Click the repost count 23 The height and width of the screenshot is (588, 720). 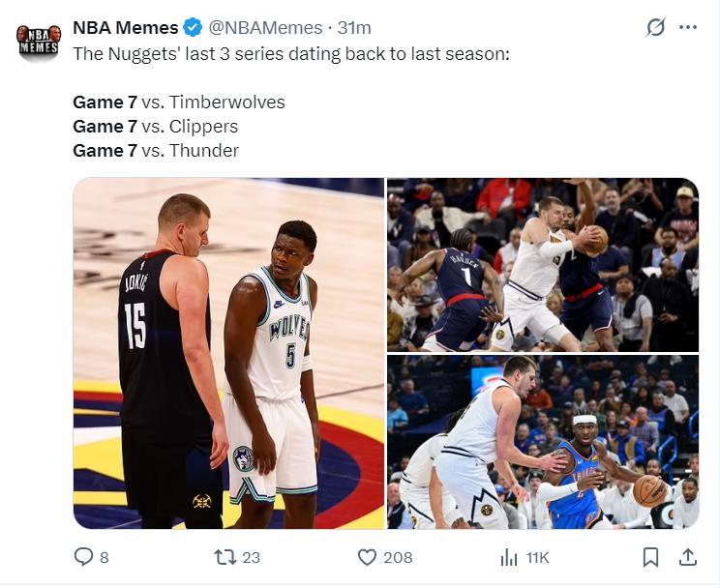[252, 557]
